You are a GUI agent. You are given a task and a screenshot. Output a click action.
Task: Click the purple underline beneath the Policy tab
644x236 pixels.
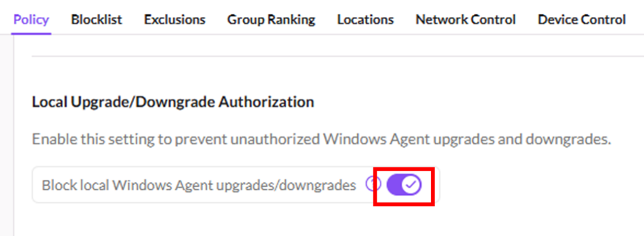pyautogui.click(x=31, y=34)
